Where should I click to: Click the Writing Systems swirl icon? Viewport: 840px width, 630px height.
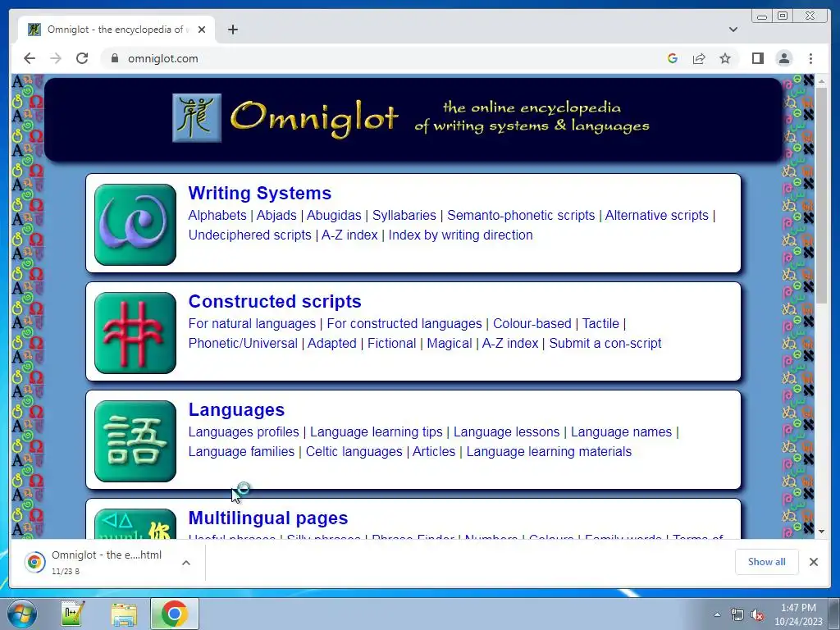pyautogui.click(x=135, y=225)
